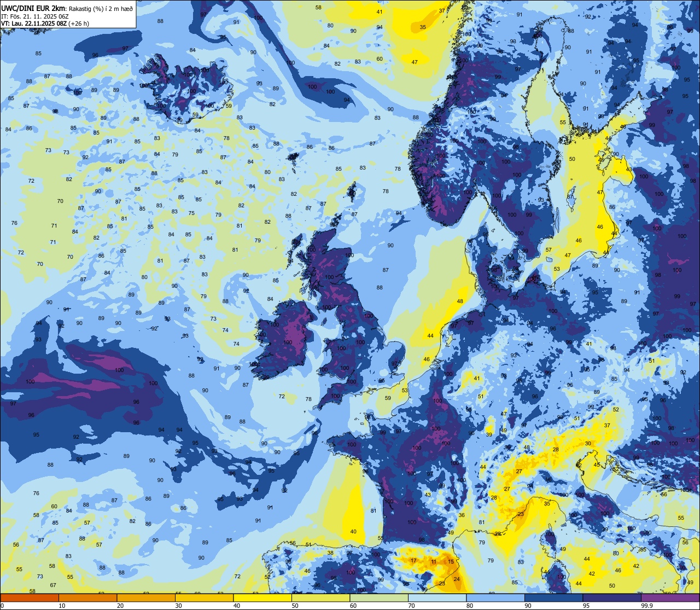Click the purple above-99.9% legend swatch
The width and height of the screenshot is (700, 610).
point(670,597)
